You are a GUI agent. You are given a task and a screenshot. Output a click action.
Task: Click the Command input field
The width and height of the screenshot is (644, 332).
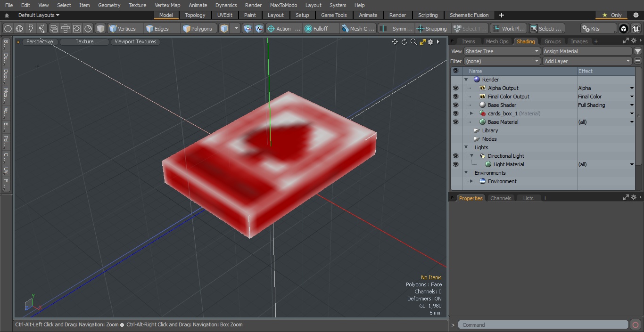[x=543, y=325]
